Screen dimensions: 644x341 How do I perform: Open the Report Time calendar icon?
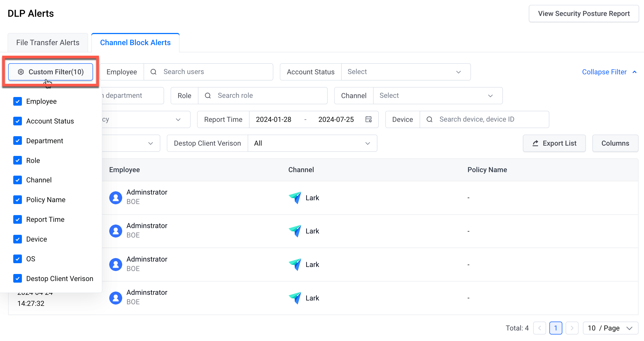369,119
